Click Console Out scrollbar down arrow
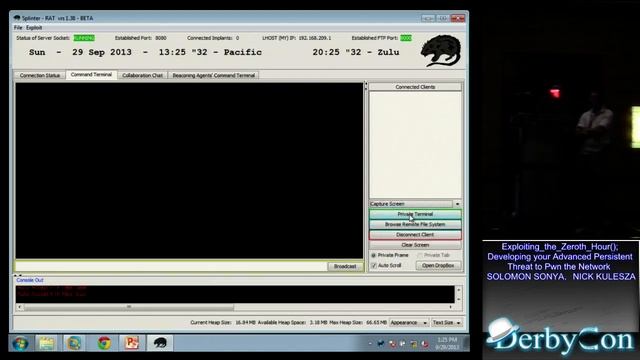This screenshot has width=640, height=360. 459,299
